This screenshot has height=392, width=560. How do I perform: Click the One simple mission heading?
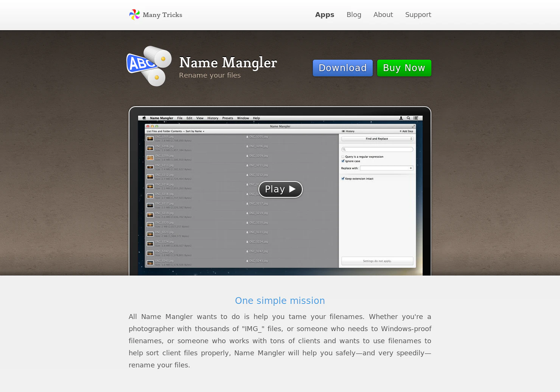coord(280,301)
